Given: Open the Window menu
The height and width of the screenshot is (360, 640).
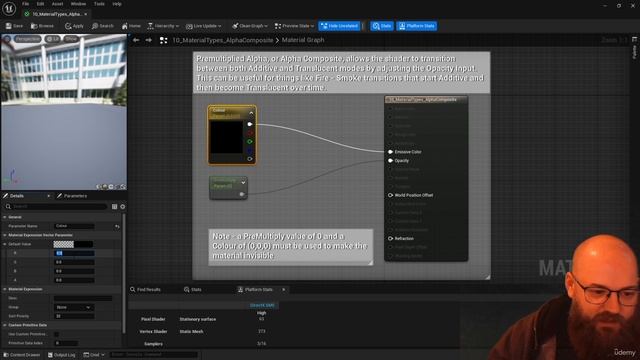Looking at the screenshot, I should 78,4.
